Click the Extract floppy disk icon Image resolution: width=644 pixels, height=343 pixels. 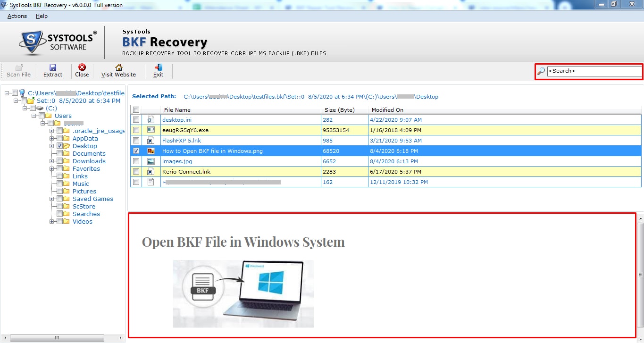tap(53, 67)
